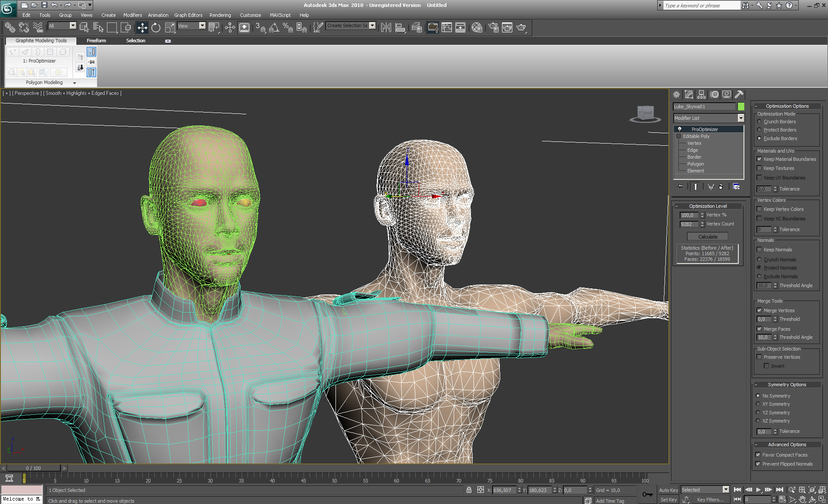Screen dimensions: 828x504
Task: Collapse the Editable Poly tree node
Action: 679,136
